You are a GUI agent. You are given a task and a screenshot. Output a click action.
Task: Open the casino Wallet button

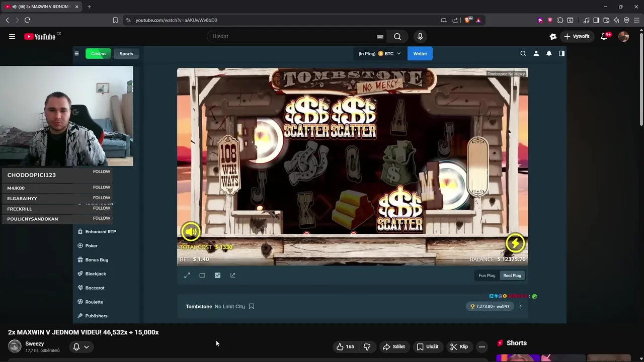420,54
